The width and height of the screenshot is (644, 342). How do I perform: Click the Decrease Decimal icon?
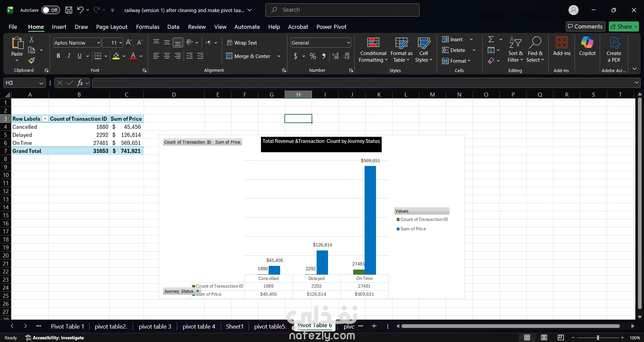click(x=346, y=56)
